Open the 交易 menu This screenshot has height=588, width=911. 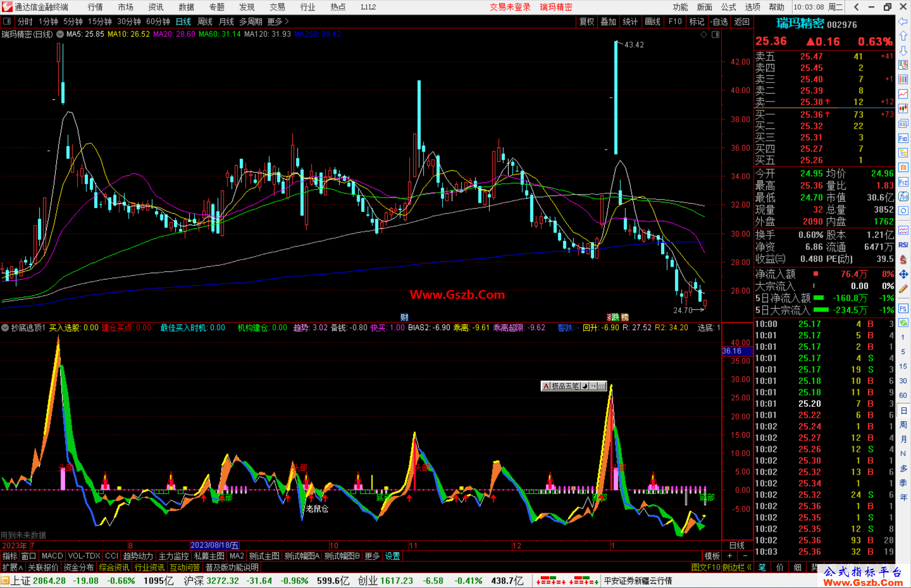click(x=277, y=7)
